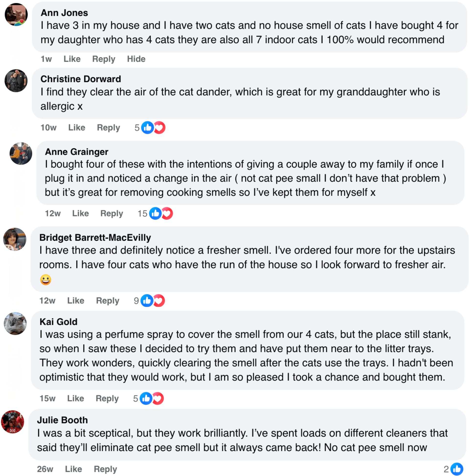Reply to Christine Dorward's comment

[x=108, y=128]
